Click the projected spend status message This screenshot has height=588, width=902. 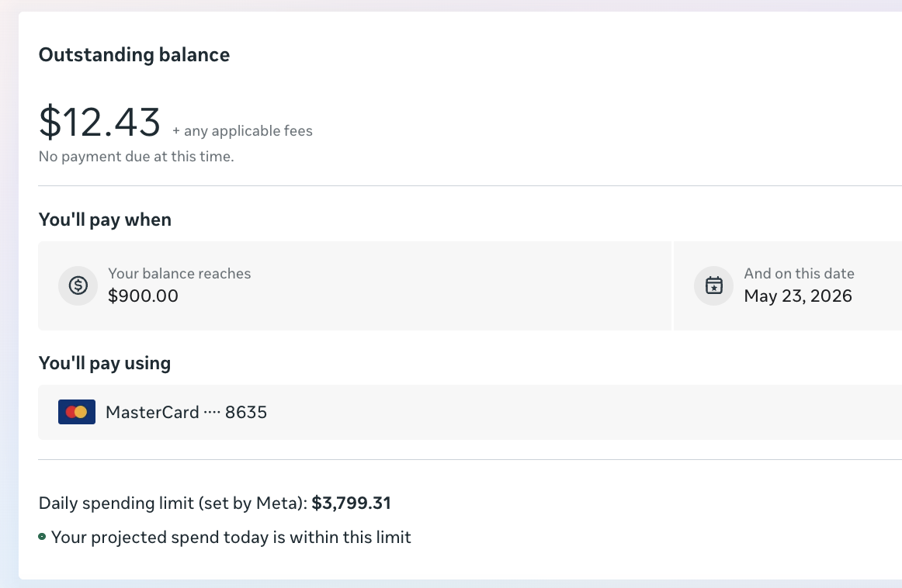[x=231, y=537]
